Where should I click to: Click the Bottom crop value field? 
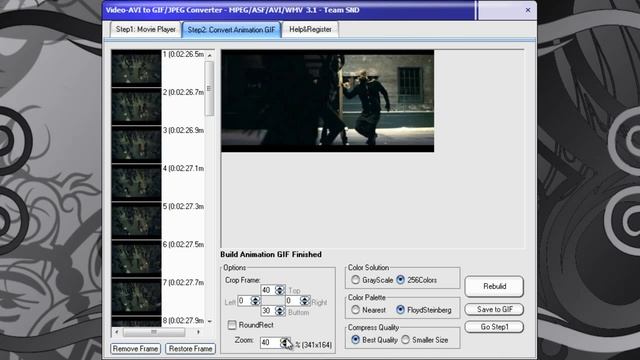pos(268,311)
